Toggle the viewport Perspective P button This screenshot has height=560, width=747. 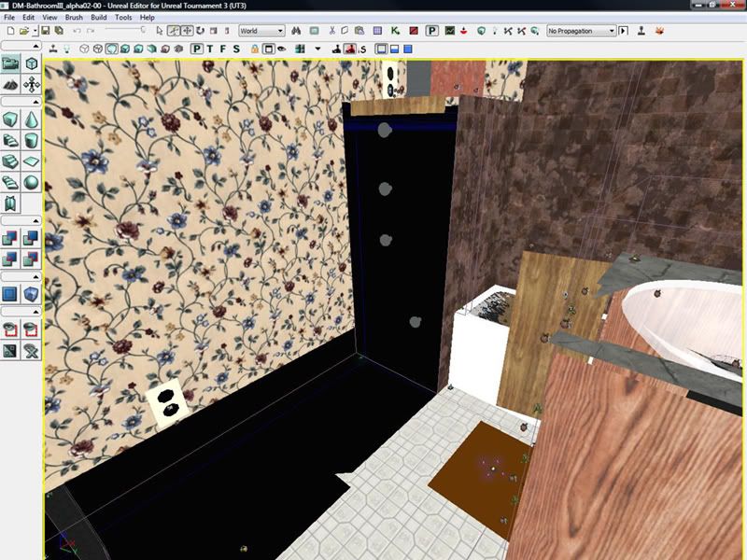tap(197, 49)
